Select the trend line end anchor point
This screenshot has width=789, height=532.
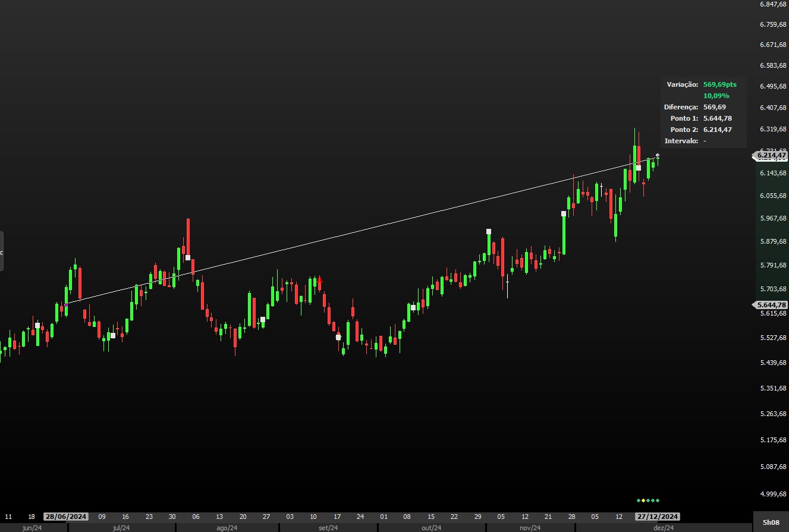(657, 156)
